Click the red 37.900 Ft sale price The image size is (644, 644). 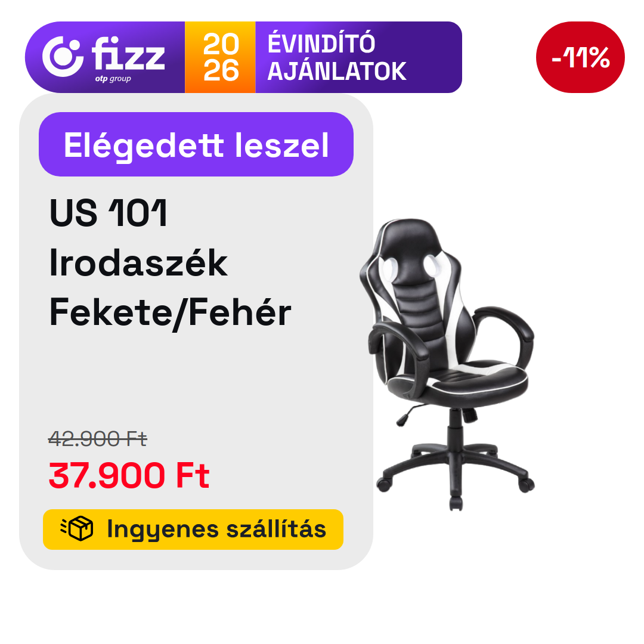[x=129, y=475]
